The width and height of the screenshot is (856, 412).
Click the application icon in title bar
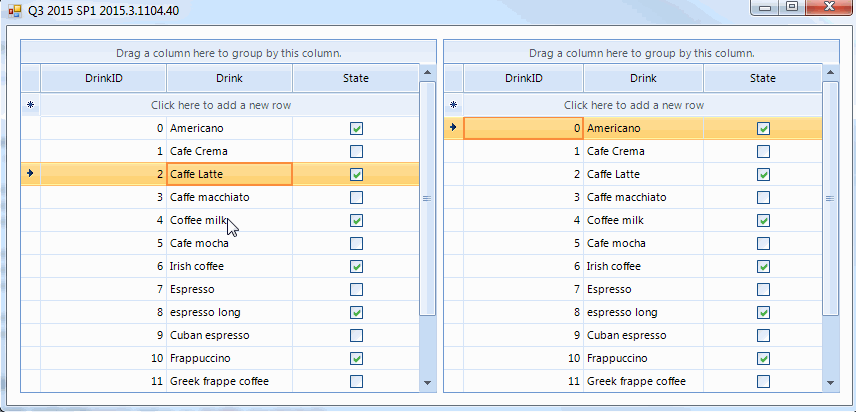pyautogui.click(x=14, y=11)
